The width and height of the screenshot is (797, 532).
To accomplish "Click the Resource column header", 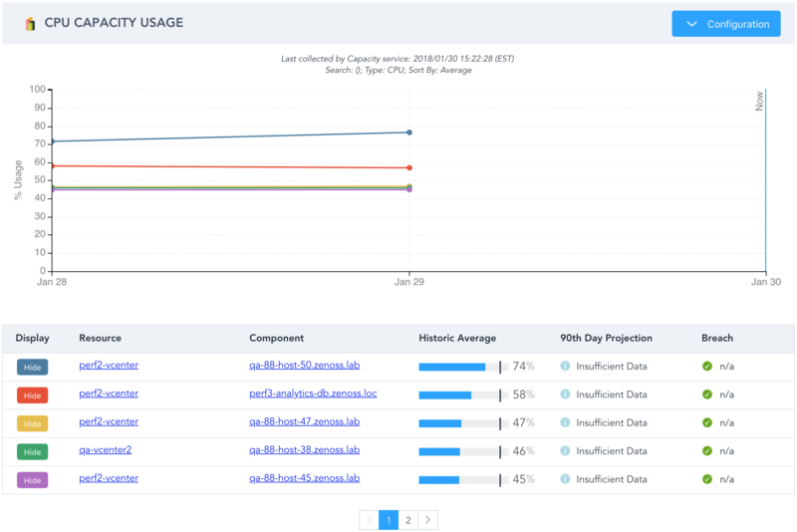I will [x=101, y=338].
